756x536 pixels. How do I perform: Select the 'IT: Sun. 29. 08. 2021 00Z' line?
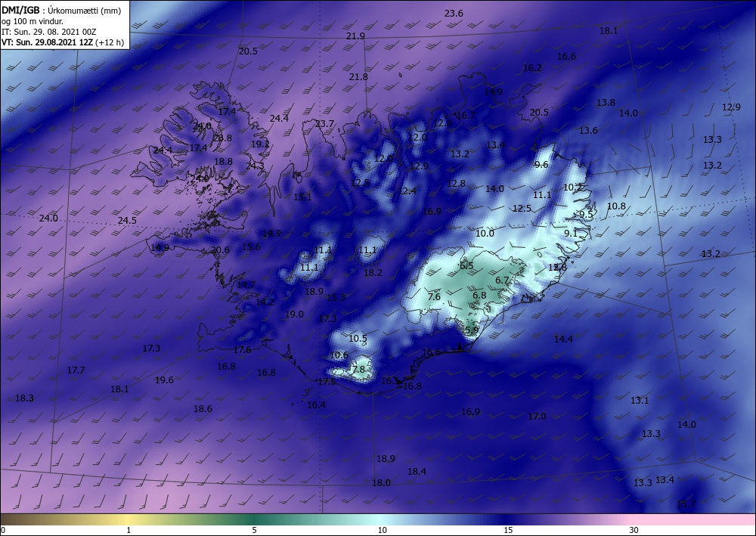49,32
